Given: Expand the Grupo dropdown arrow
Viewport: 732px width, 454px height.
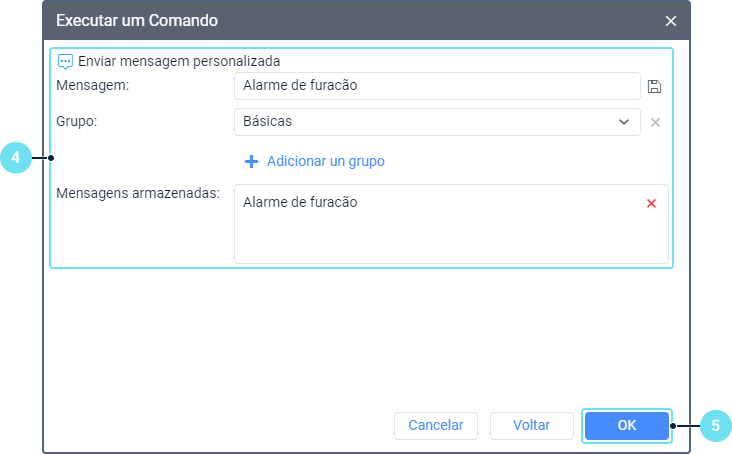Looking at the screenshot, I should 624,122.
